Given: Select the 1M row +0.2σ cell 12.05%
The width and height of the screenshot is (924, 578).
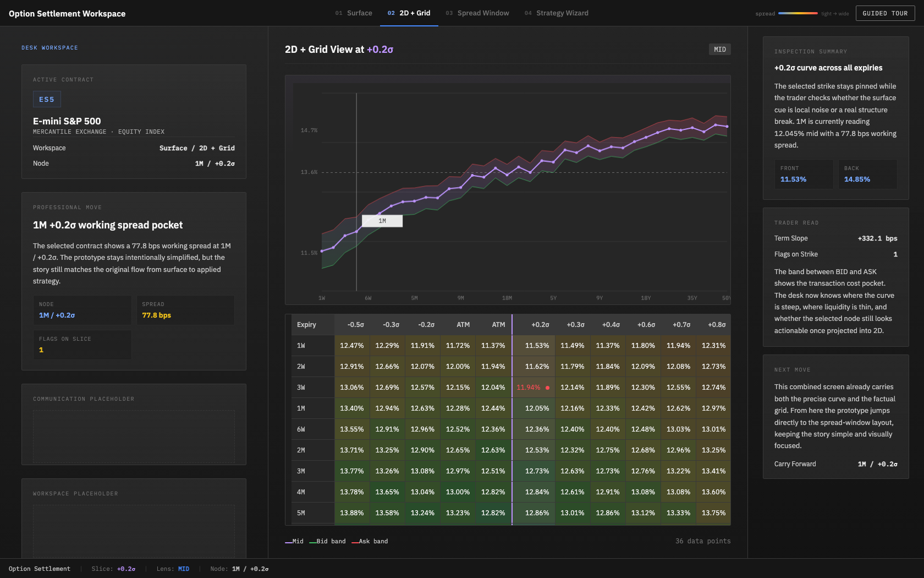Looking at the screenshot, I should pos(533,408).
